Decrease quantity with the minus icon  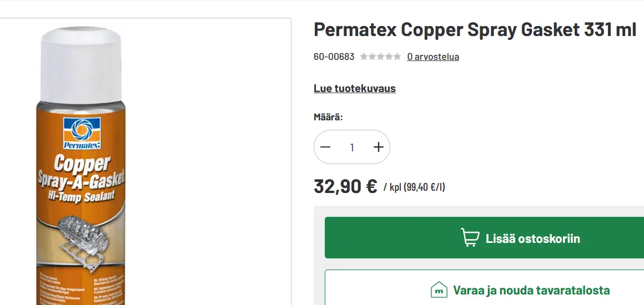325,147
